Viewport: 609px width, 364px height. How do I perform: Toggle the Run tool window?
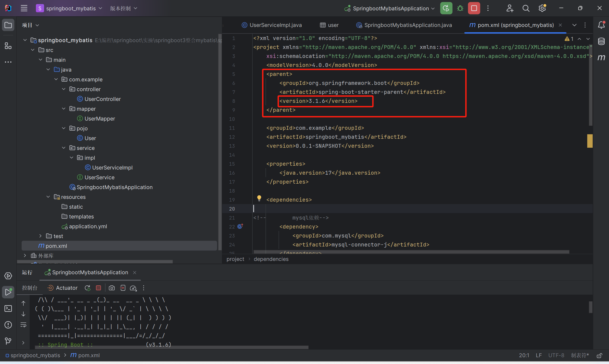8,292
